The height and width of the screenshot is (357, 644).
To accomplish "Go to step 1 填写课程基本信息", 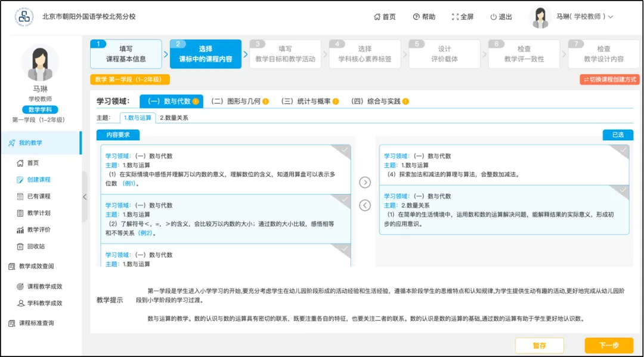I will click(x=126, y=54).
